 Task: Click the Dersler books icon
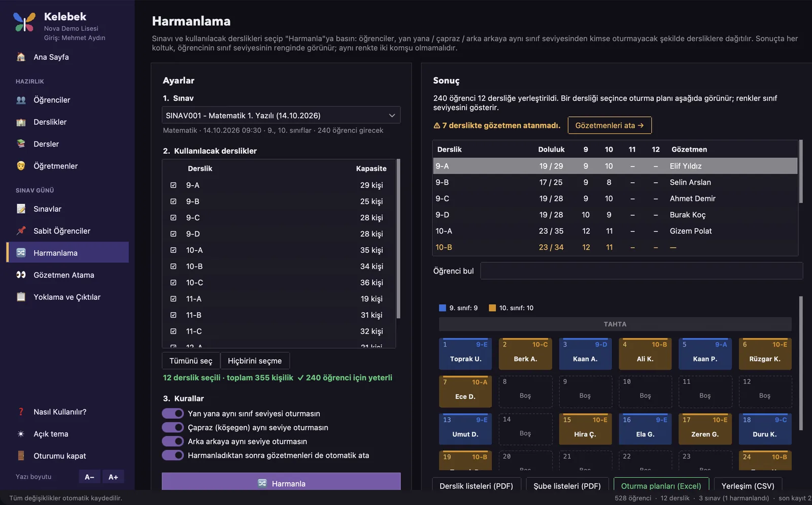(x=21, y=144)
